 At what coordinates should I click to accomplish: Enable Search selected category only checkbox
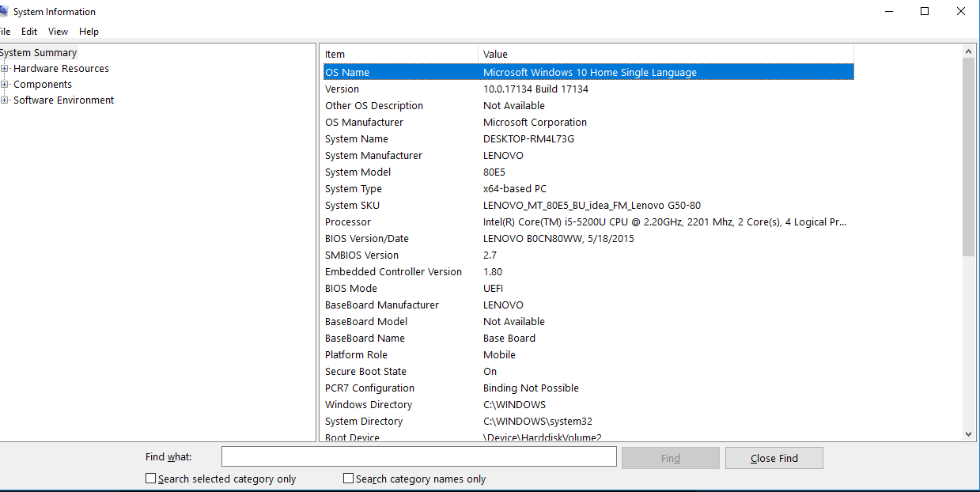tap(150, 479)
